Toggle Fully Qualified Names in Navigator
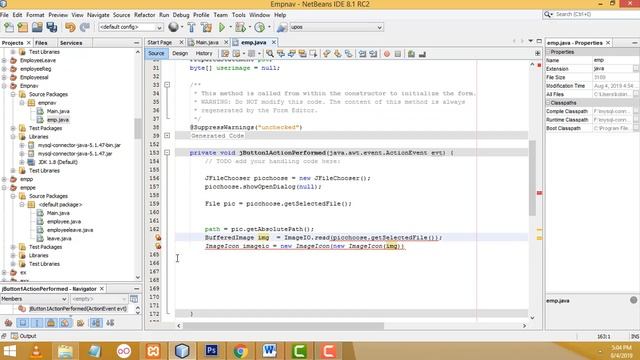Image resolution: width=640 pixels, height=360 pixels. pos(80,323)
